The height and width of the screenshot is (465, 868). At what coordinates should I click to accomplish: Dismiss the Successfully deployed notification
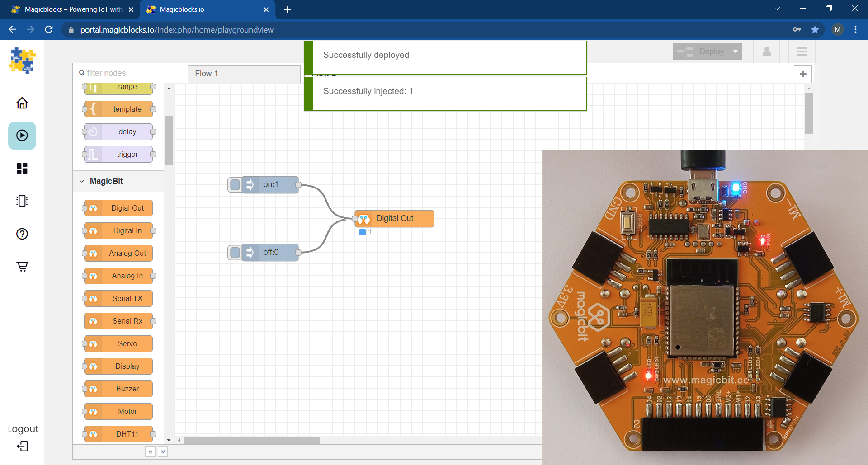pyautogui.click(x=445, y=57)
